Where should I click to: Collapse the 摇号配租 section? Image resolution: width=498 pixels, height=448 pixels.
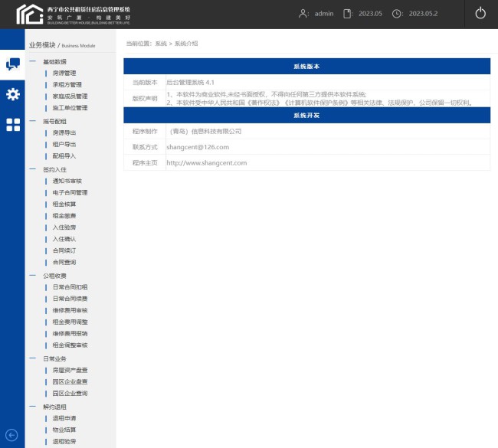[x=32, y=121]
